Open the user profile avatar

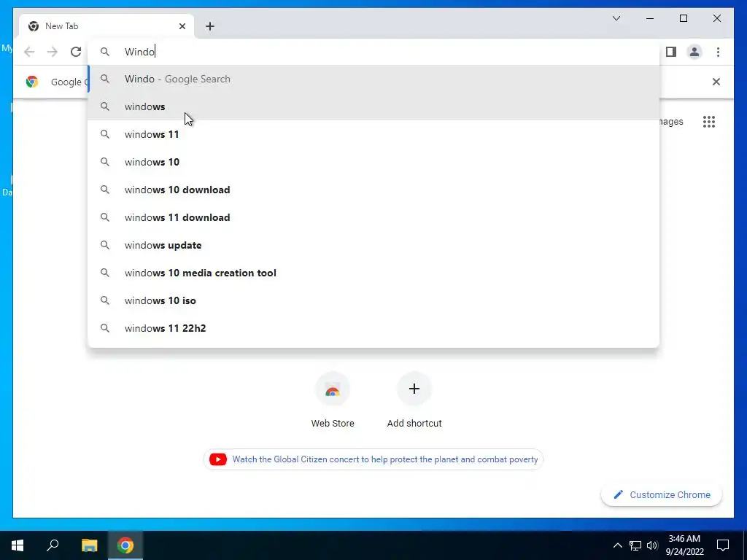pos(694,52)
